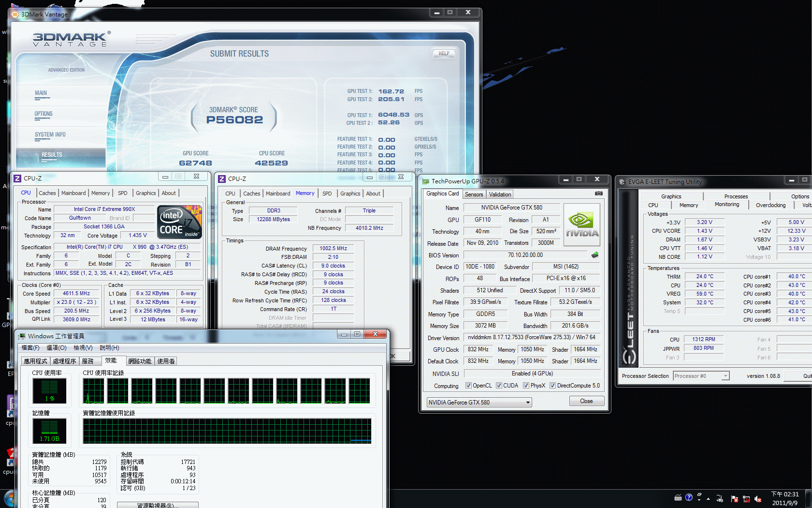Click the Close button in GPU-Z
Viewport: 812px width, 508px height.
tap(586, 401)
